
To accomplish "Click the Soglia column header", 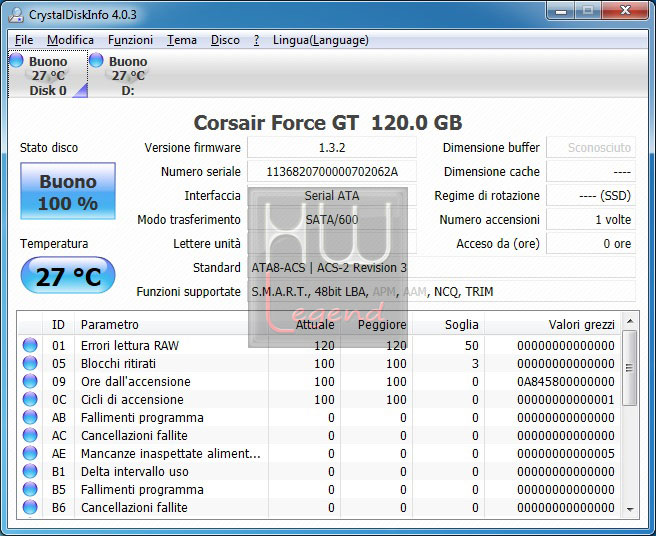I will pos(448,324).
